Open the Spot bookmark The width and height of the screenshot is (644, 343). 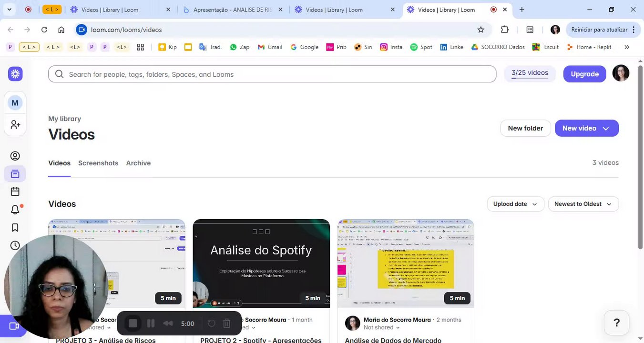point(421,47)
